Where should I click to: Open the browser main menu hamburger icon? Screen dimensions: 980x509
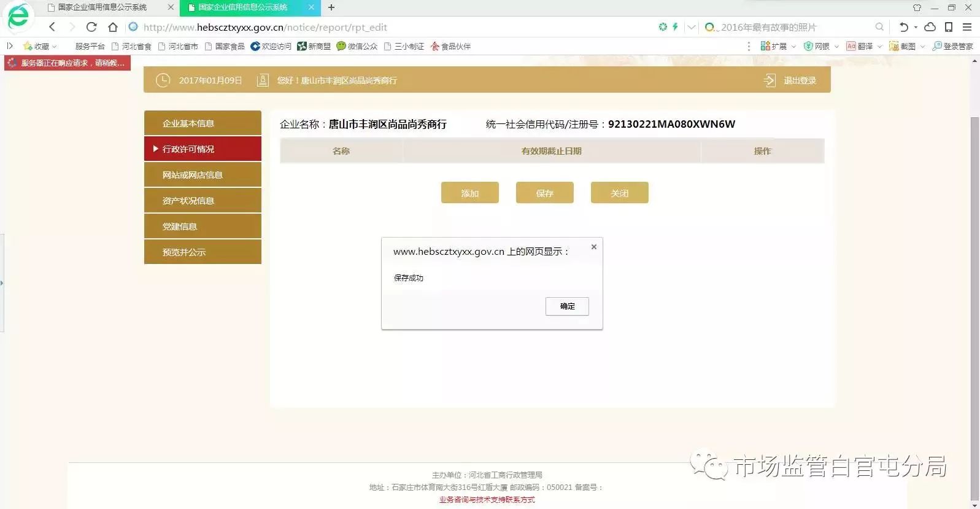point(967,27)
